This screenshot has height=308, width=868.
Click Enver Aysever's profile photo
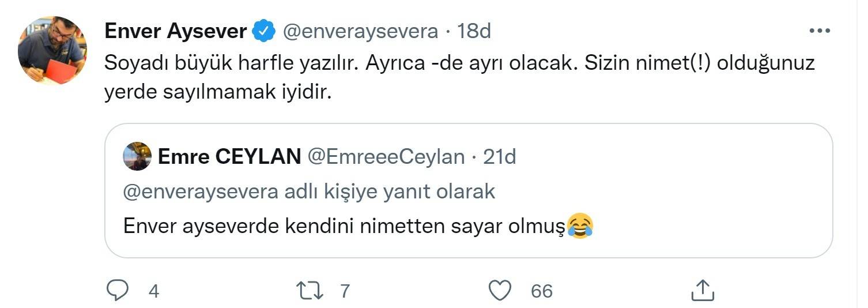click(x=52, y=51)
